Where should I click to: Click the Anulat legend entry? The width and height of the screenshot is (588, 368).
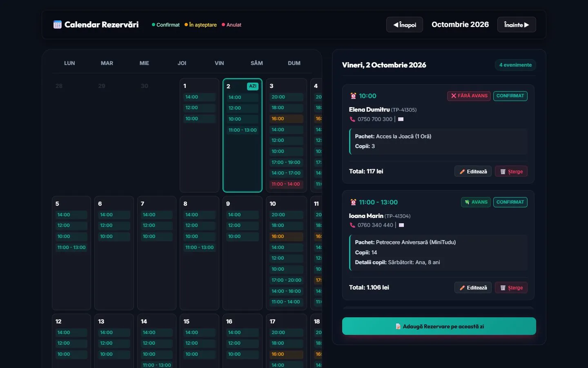coord(232,25)
